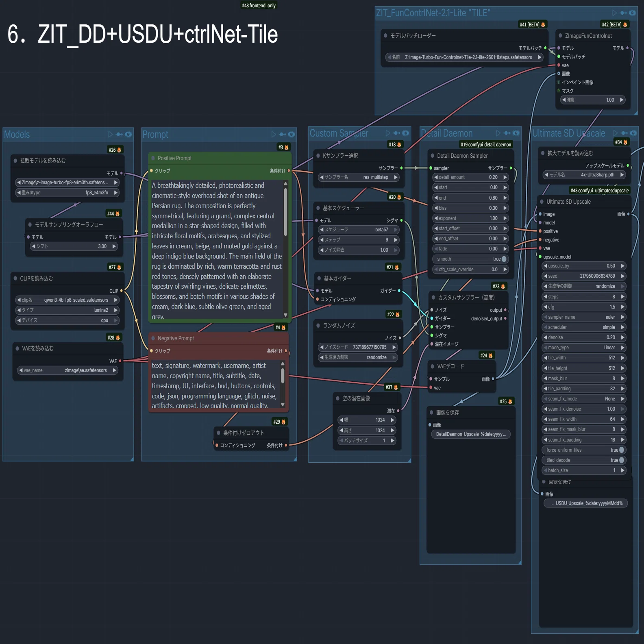This screenshot has height=644, width=644.
Task: Toggle visibility eye of the Models group
Action: (128, 134)
